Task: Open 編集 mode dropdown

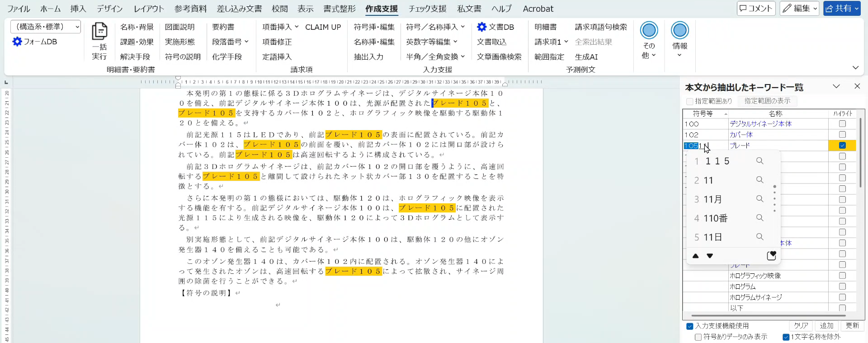Action: point(799,9)
